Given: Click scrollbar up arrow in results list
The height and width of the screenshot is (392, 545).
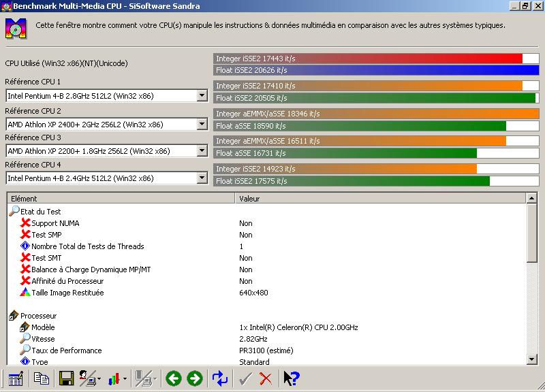Looking at the screenshot, I should pos(532,198).
